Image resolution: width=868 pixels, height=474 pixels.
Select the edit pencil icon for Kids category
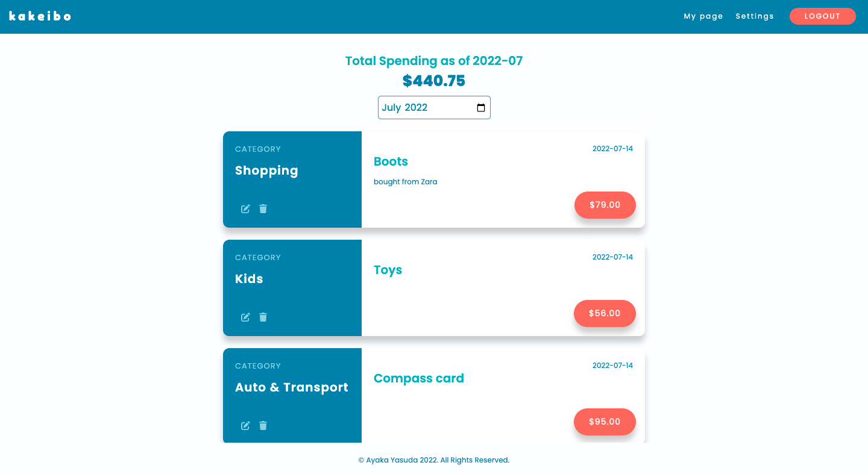click(245, 317)
